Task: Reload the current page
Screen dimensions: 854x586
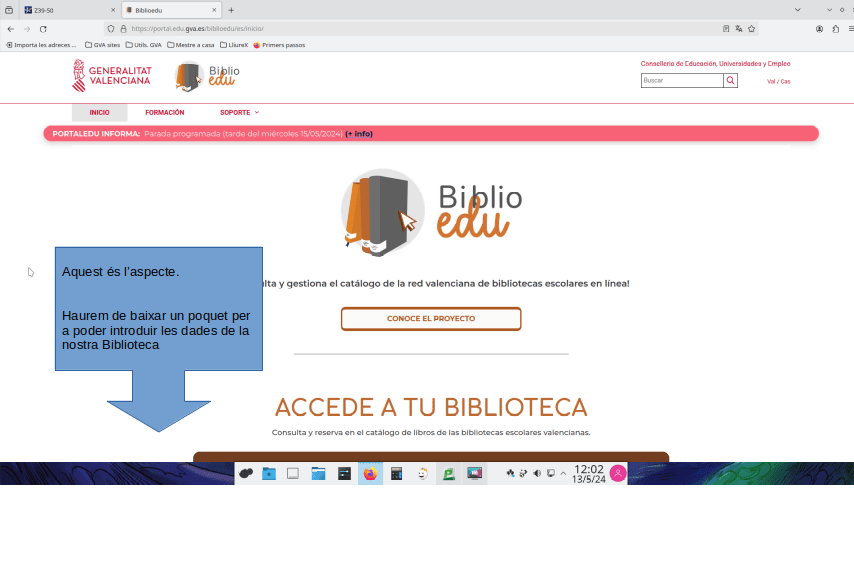Action: [x=43, y=29]
